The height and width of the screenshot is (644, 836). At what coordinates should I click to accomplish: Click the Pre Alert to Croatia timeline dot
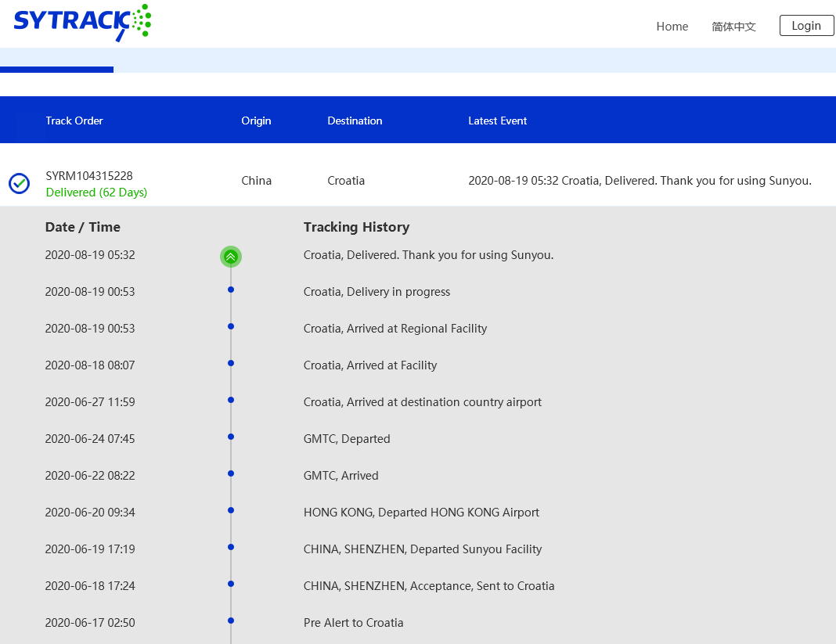[231, 621]
